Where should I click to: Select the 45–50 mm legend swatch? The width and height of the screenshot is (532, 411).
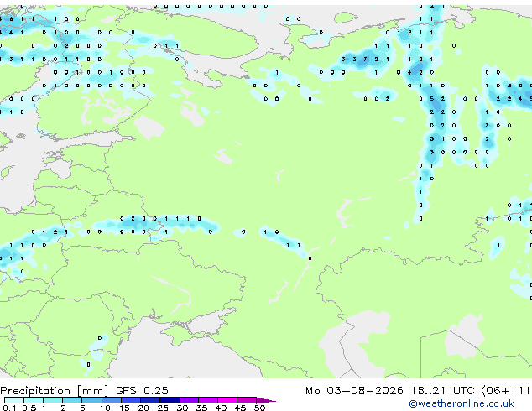[247, 400]
